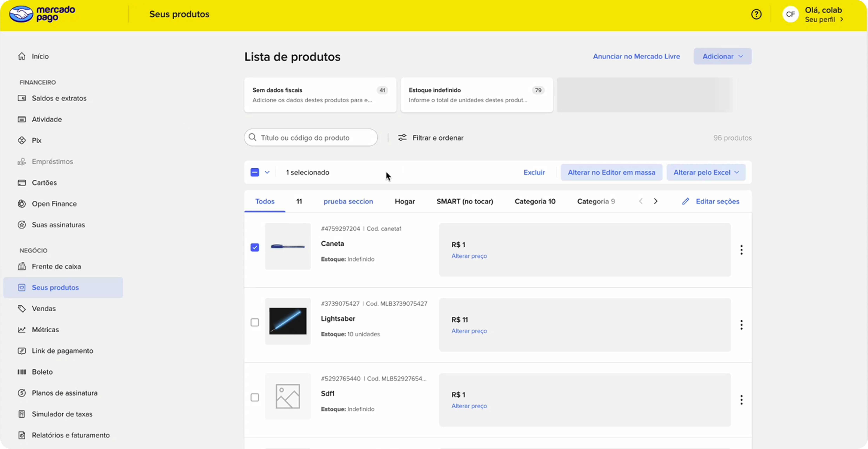Image resolution: width=868 pixels, height=449 pixels.
Task: Click Filtrar e ordenar
Action: click(x=430, y=138)
